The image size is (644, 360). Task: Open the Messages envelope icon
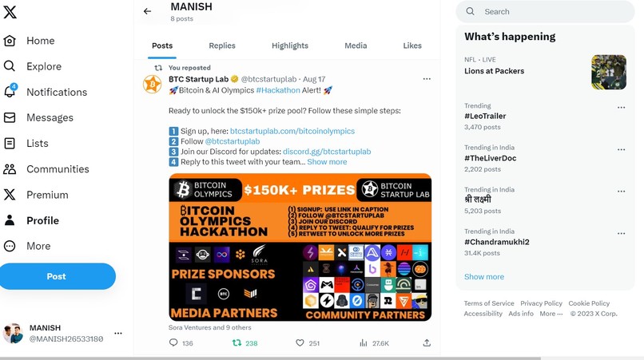pyautogui.click(x=10, y=118)
